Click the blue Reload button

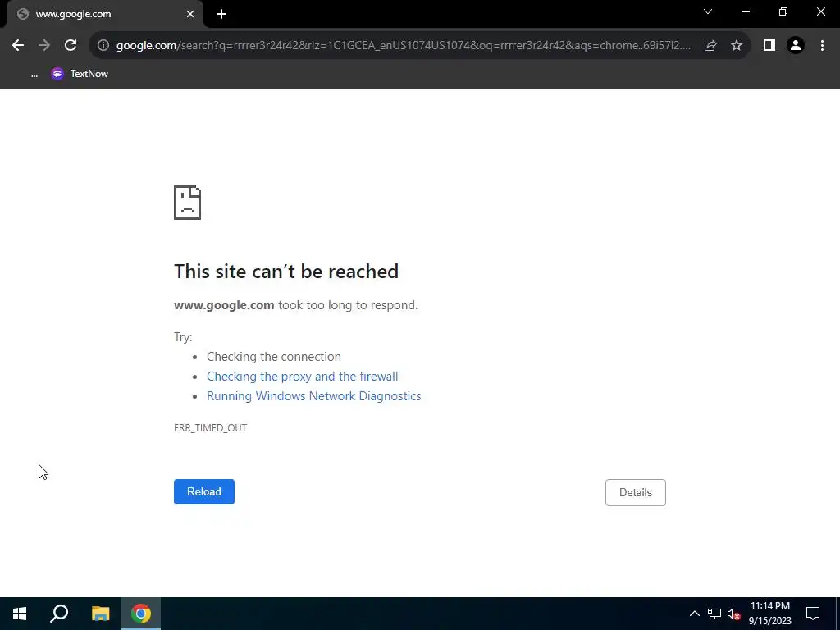(204, 492)
